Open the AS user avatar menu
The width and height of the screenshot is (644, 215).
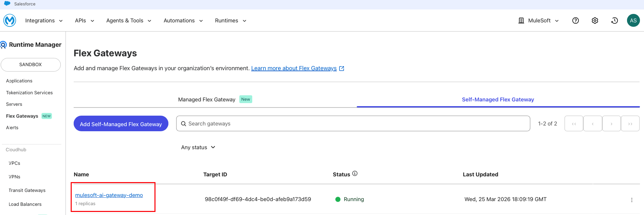coord(633,20)
